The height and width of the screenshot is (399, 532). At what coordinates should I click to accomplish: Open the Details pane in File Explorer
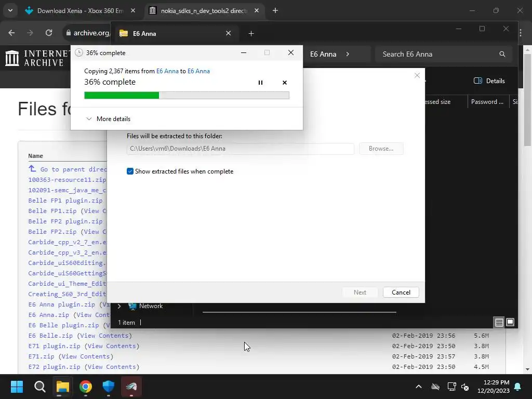tap(489, 81)
